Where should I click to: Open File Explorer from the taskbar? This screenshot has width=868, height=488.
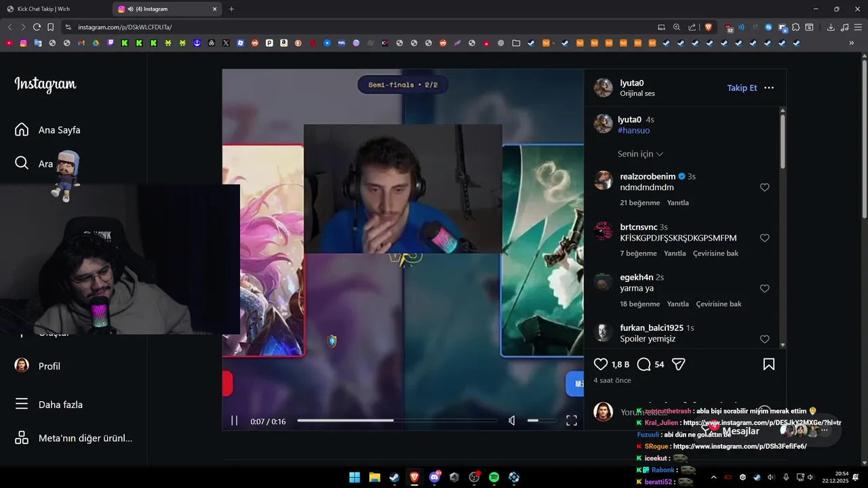(x=374, y=477)
